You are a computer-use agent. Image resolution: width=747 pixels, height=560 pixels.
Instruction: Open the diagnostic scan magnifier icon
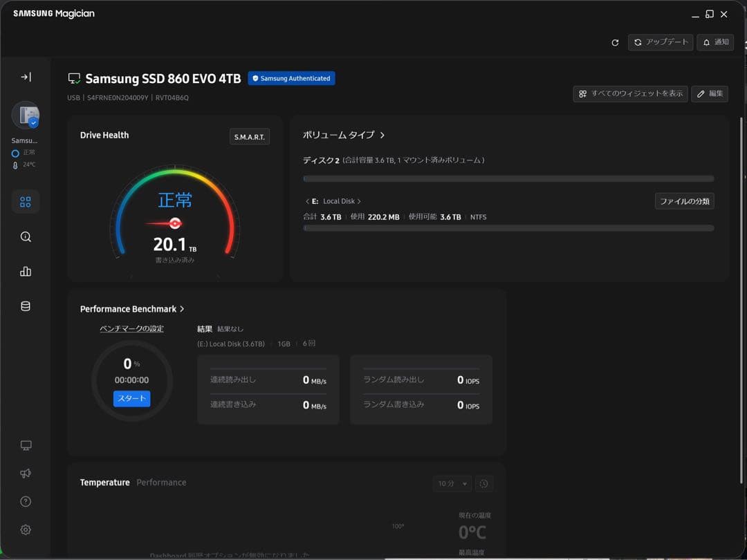pyautogui.click(x=26, y=236)
